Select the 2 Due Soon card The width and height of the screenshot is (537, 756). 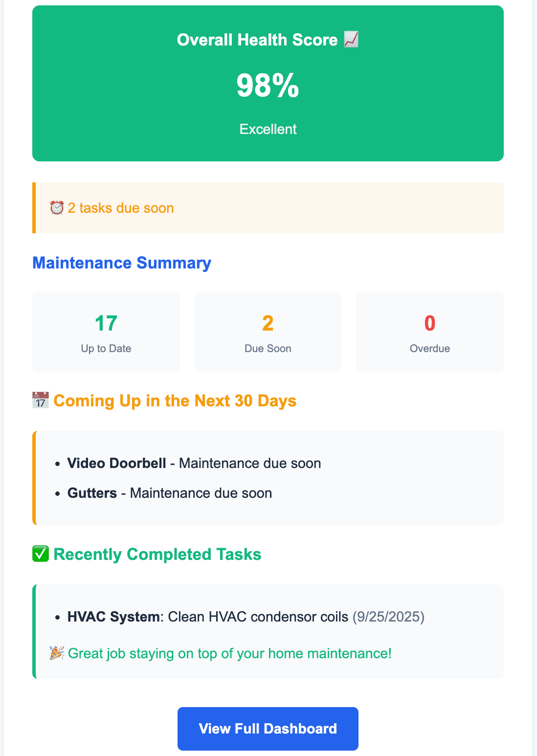(268, 332)
